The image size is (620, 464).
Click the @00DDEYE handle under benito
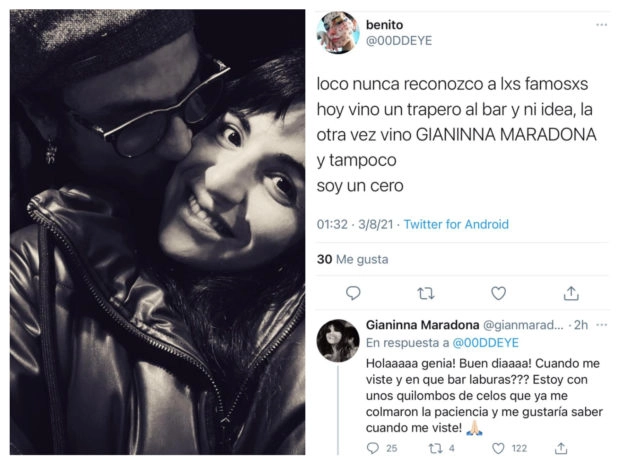point(399,40)
